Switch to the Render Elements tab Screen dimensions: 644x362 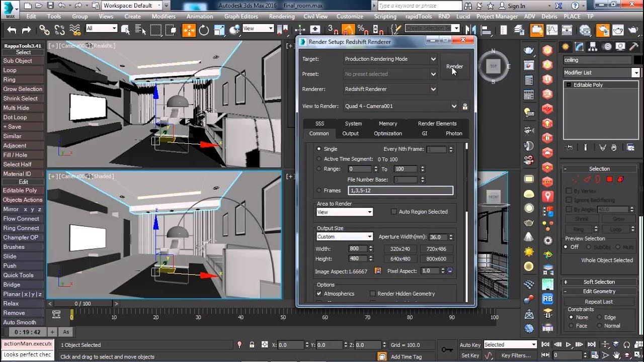pos(437,124)
